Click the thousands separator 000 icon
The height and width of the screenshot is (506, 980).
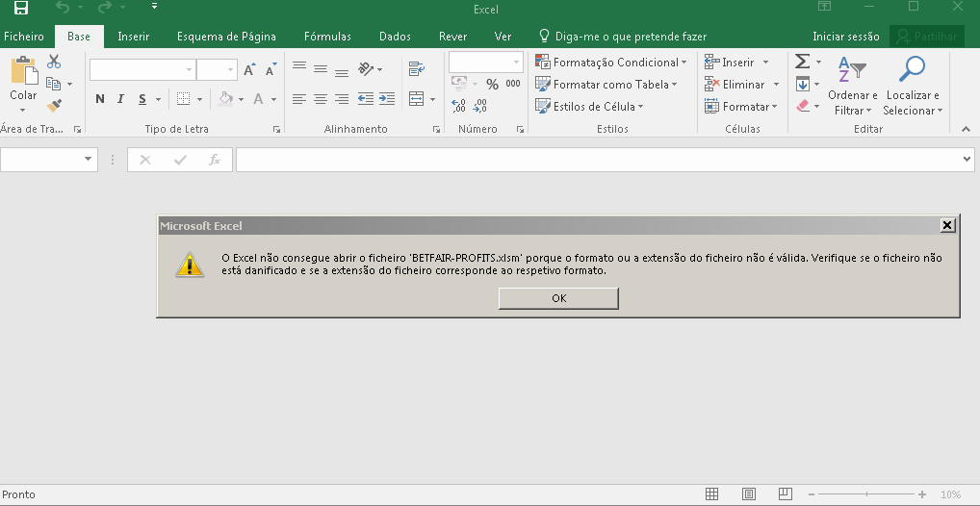pyautogui.click(x=513, y=84)
